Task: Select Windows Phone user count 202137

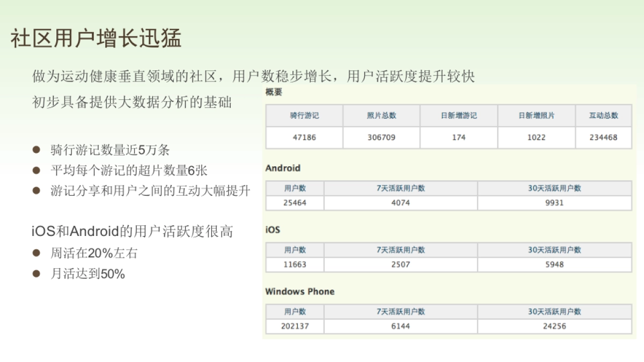Action: [x=295, y=326]
